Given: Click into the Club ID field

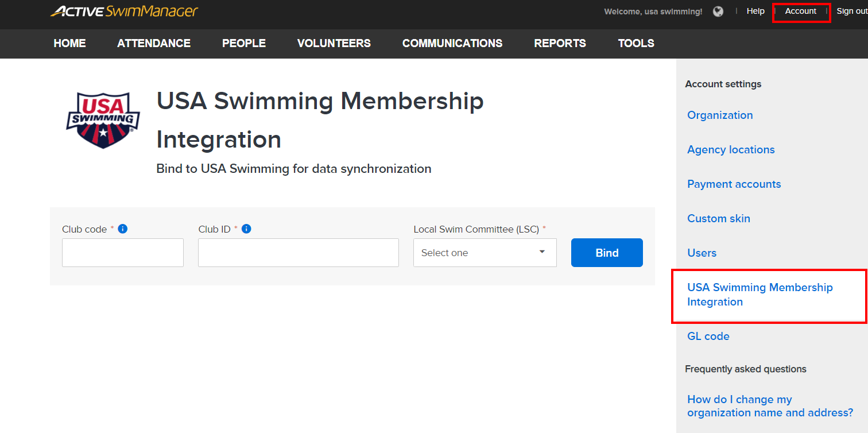Looking at the screenshot, I should pyautogui.click(x=298, y=253).
